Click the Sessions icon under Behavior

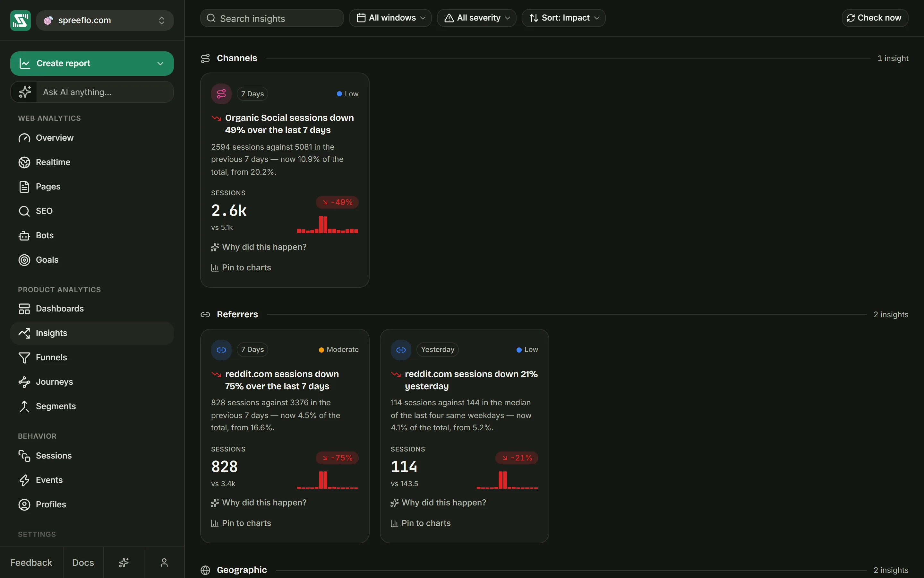24,456
